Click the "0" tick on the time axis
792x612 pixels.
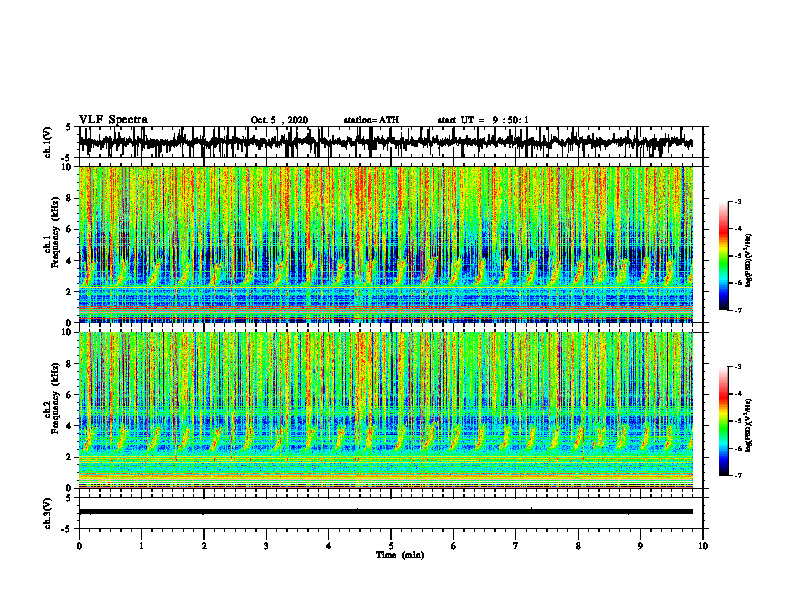tap(79, 546)
